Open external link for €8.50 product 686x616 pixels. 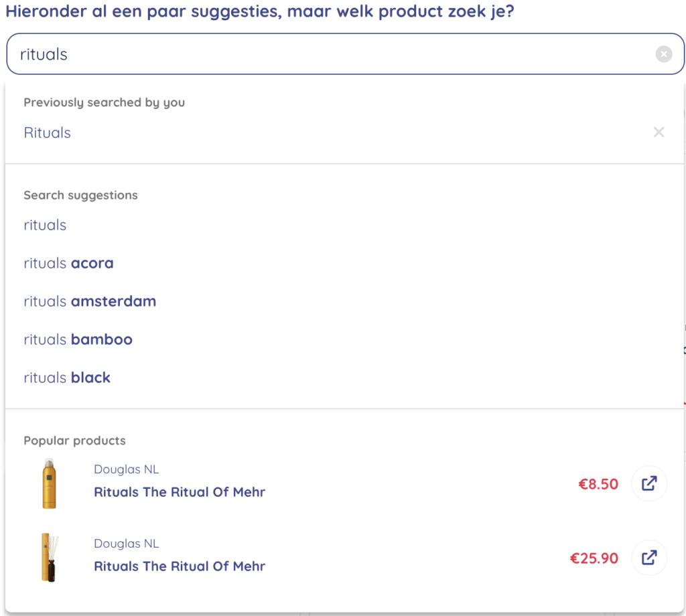(x=649, y=483)
